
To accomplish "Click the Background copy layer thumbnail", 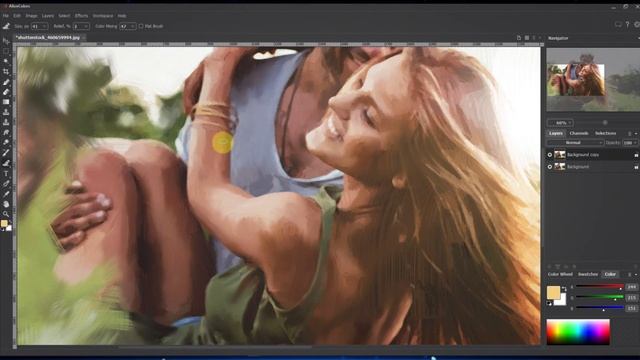I will coord(560,155).
